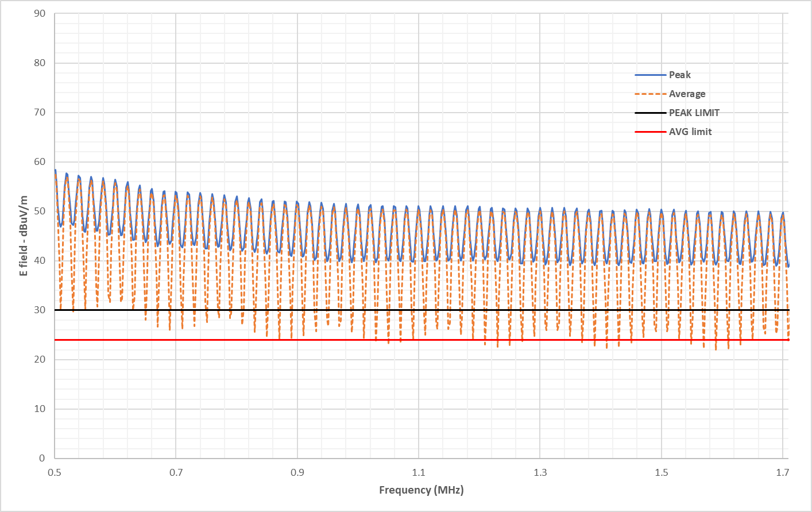Viewport: 812px width, 512px height.
Task: Select the AVG limit legend entry
Action: 673,132
